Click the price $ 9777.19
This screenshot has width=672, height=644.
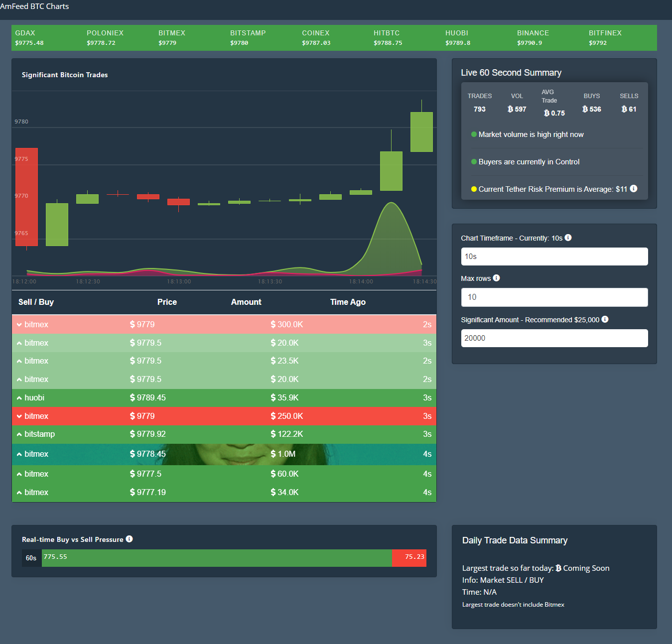tap(148, 492)
